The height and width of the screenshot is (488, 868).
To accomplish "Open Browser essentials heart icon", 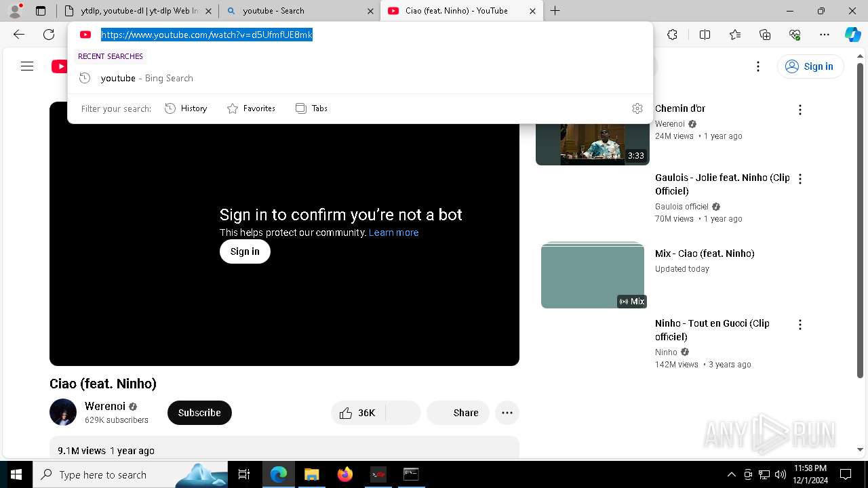I will pos(795,35).
